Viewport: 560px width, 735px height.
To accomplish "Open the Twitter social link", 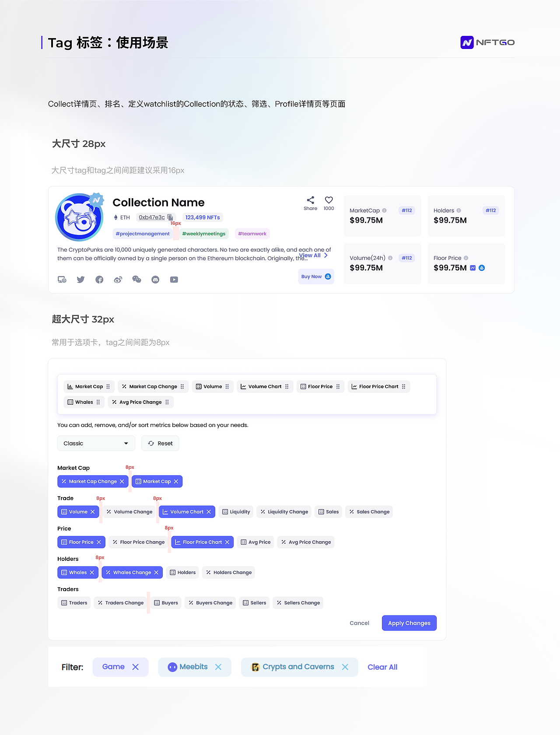I will [80, 280].
